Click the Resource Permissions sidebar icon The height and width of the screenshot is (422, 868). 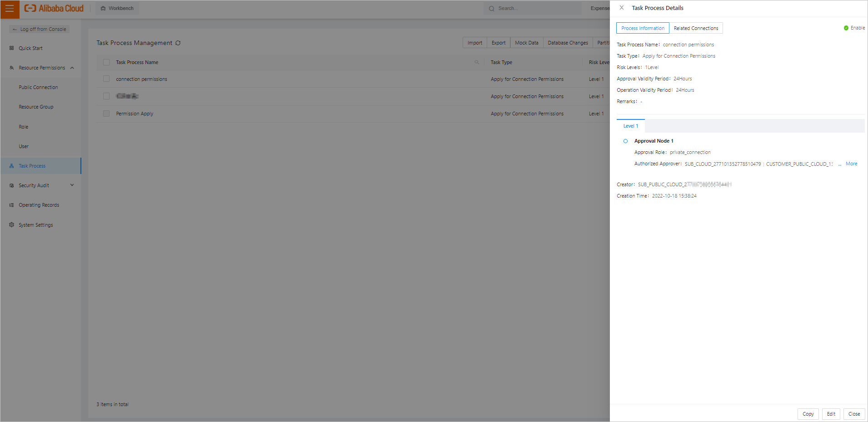point(12,68)
